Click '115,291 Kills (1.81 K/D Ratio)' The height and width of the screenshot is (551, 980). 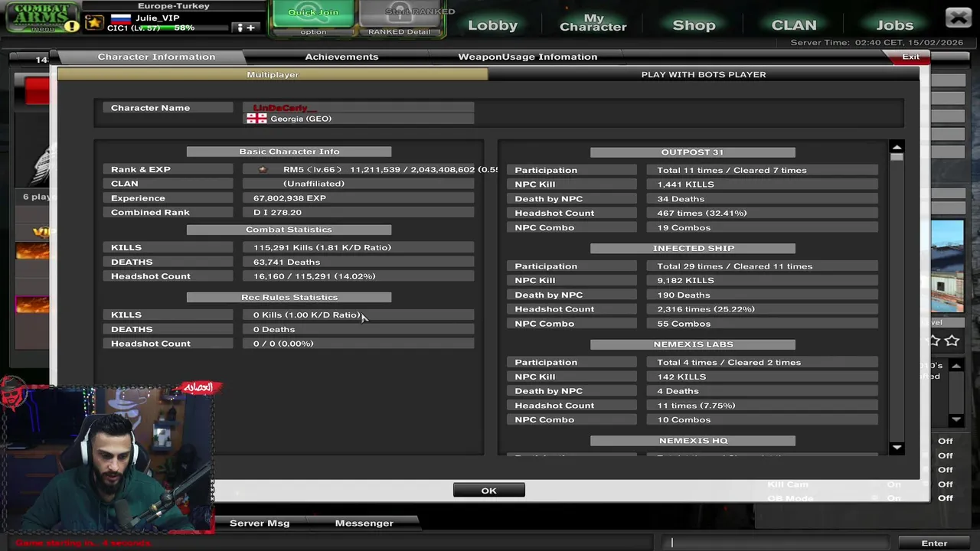[322, 247]
